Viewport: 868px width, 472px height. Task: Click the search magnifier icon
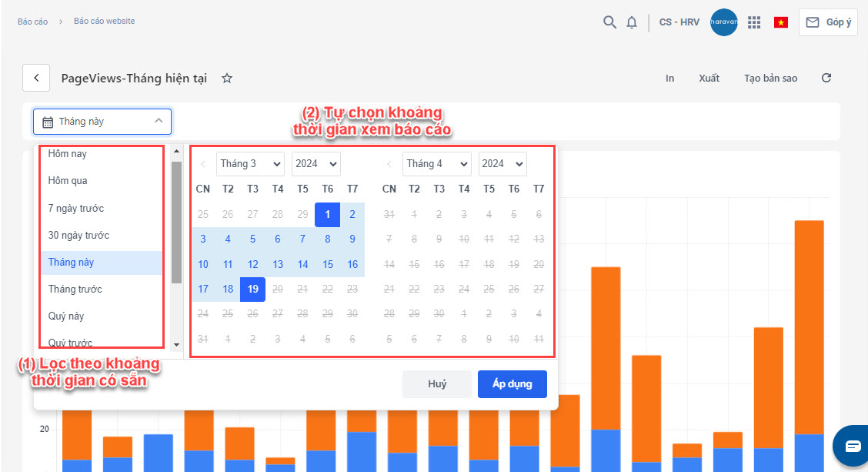[609, 22]
